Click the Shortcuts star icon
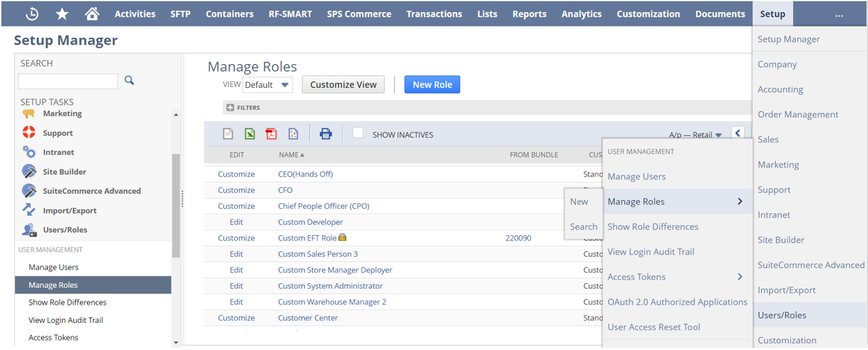This screenshot has height=350, width=868. pos(62,14)
